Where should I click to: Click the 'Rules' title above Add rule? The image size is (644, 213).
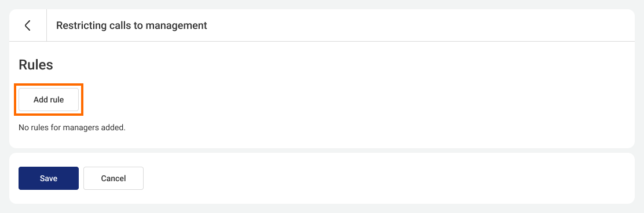point(36,65)
